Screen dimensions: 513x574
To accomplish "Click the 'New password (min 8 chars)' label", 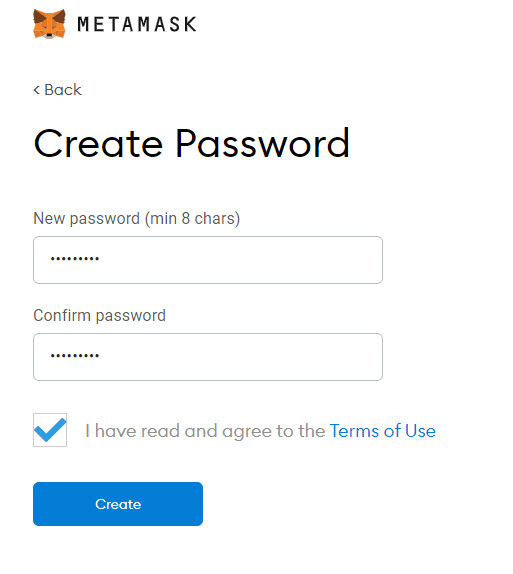I will (x=137, y=219).
